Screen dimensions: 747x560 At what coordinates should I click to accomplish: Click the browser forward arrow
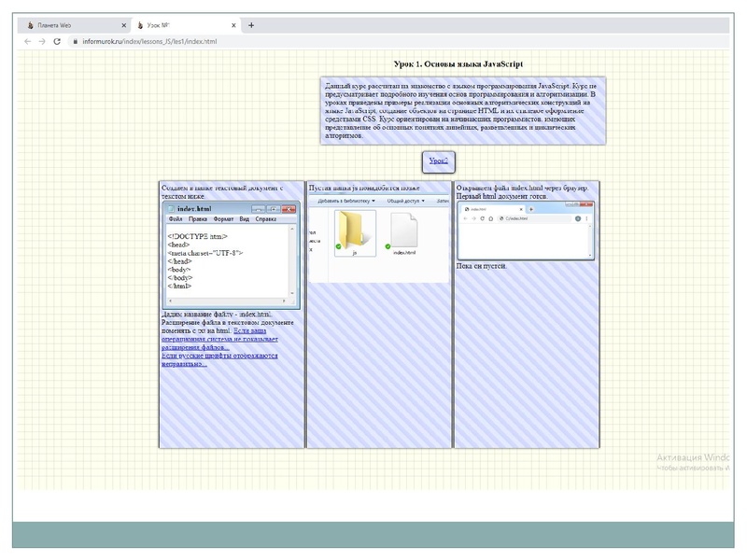click(42, 42)
